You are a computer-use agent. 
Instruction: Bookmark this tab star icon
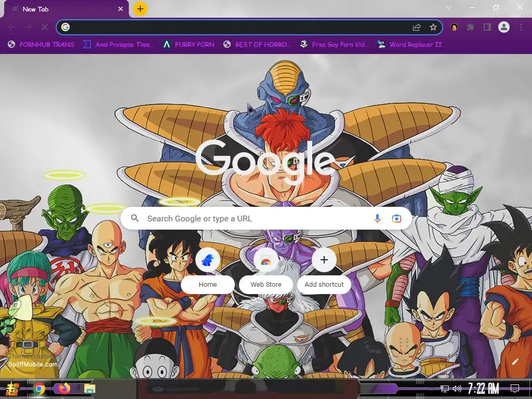coord(433,27)
